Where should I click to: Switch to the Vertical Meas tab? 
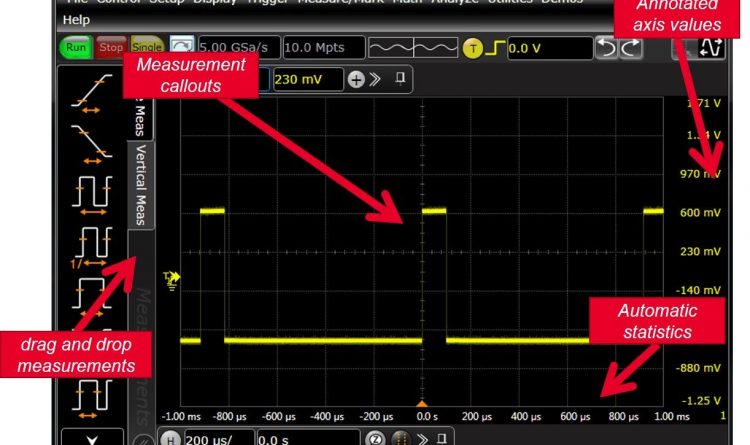141,185
